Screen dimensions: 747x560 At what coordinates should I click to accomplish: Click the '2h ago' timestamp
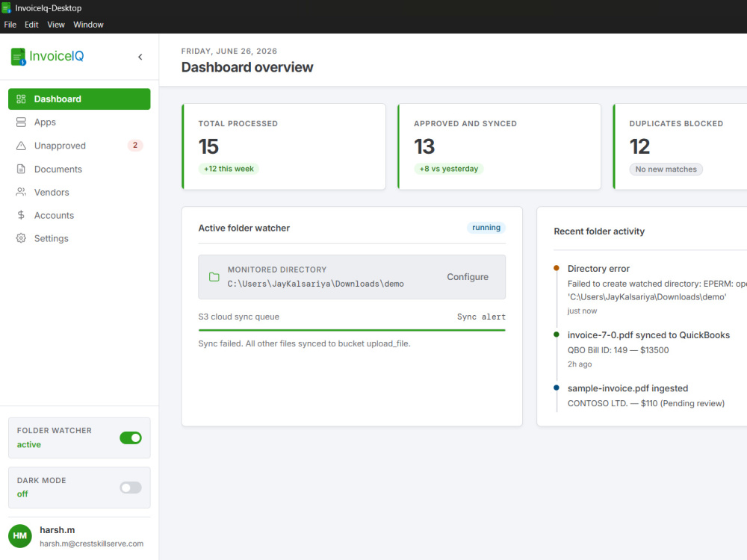click(x=580, y=364)
